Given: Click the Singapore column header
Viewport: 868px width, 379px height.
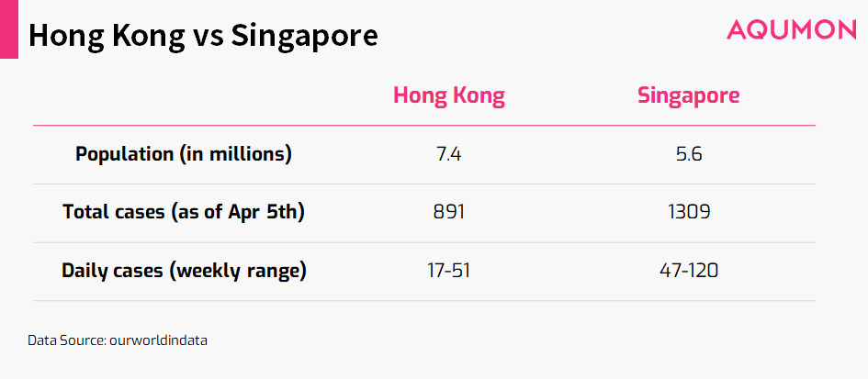Looking at the screenshot, I should coord(689,96).
